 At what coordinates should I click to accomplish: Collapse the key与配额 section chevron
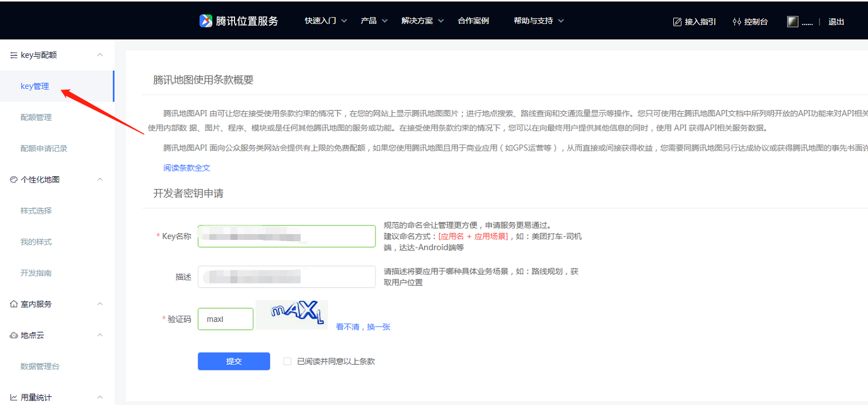click(100, 55)
